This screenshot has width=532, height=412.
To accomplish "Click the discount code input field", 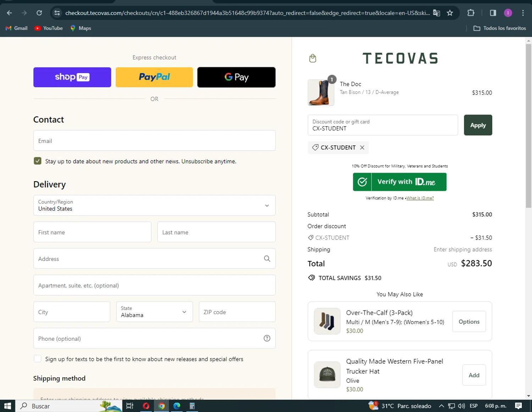I will (383, 125).
